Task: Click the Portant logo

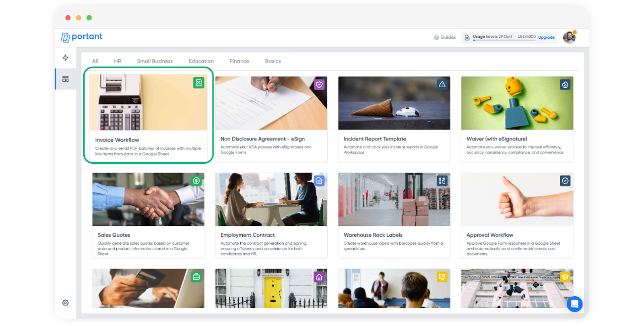Action: tap(82, 37)
